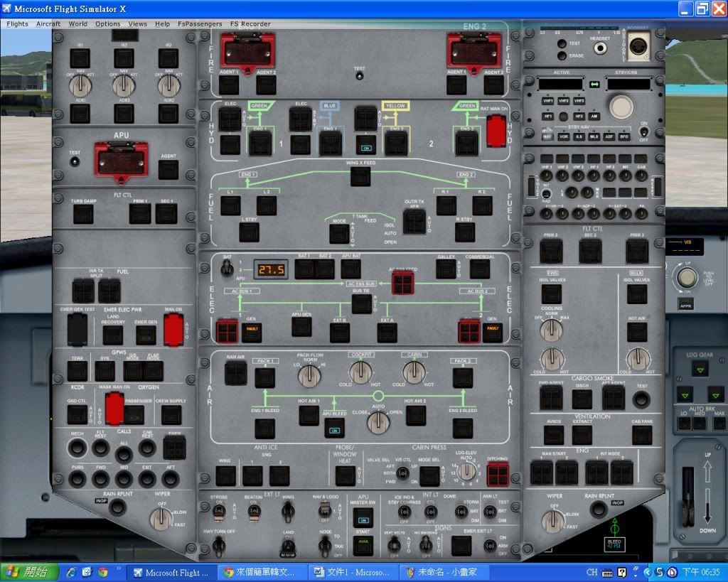728x582 pixels.
Task: Click the PACK 2 pushbutton
Action: (x=462, y=378)
